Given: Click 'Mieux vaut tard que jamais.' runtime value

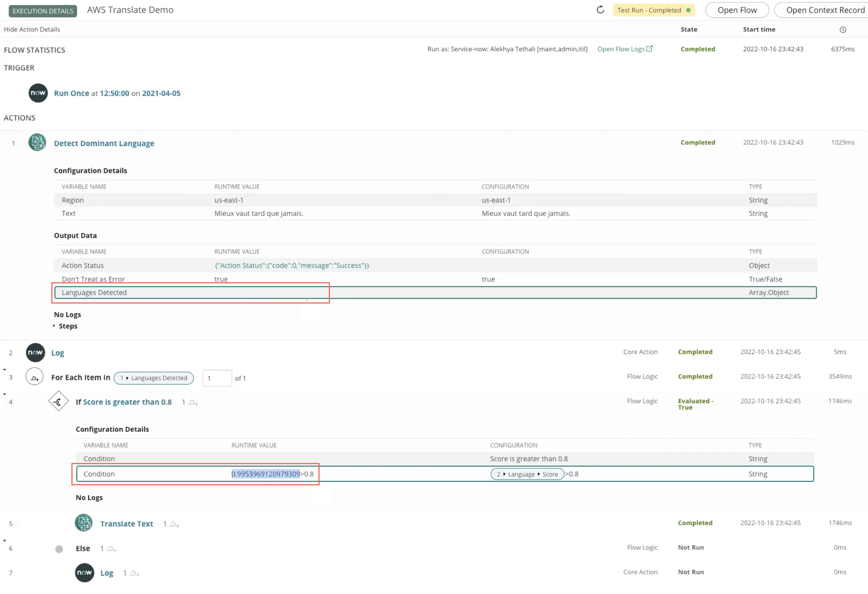Looking at the screenshot, I should point(259,213).
